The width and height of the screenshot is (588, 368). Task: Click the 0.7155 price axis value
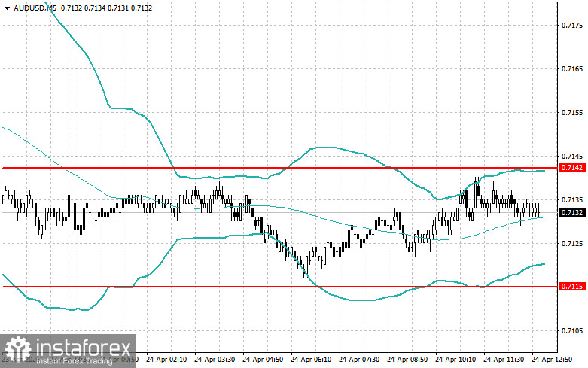click(x=572, y=112)
